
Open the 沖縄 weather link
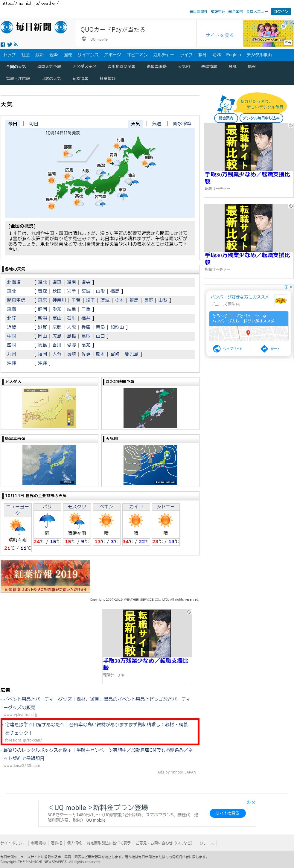click(x=42, y=363)
